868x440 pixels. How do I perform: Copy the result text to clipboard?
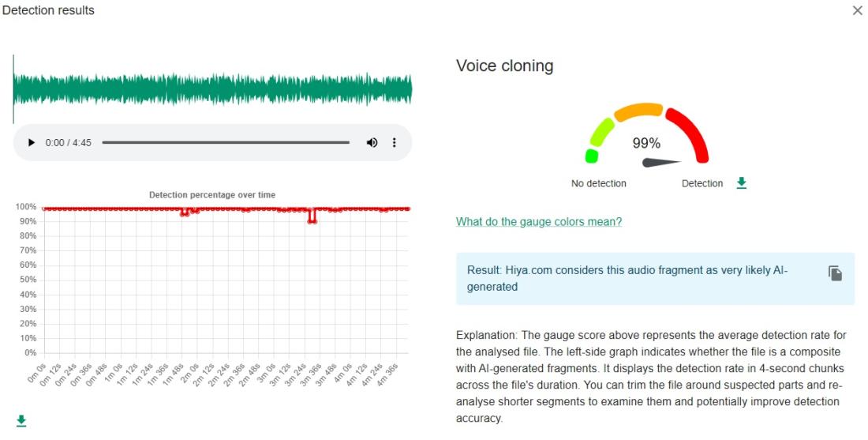[x=835, y=273]
